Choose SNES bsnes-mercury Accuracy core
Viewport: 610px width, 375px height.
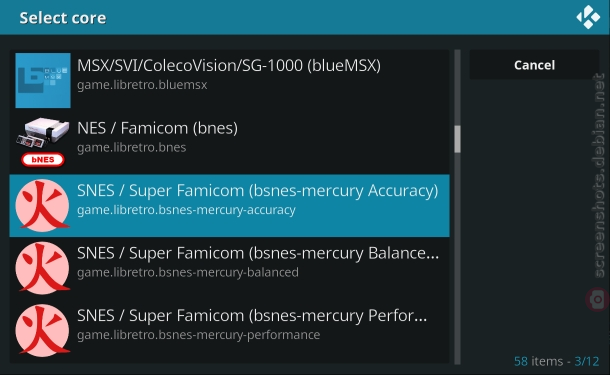pyautogui.click(x=230, y=206)
